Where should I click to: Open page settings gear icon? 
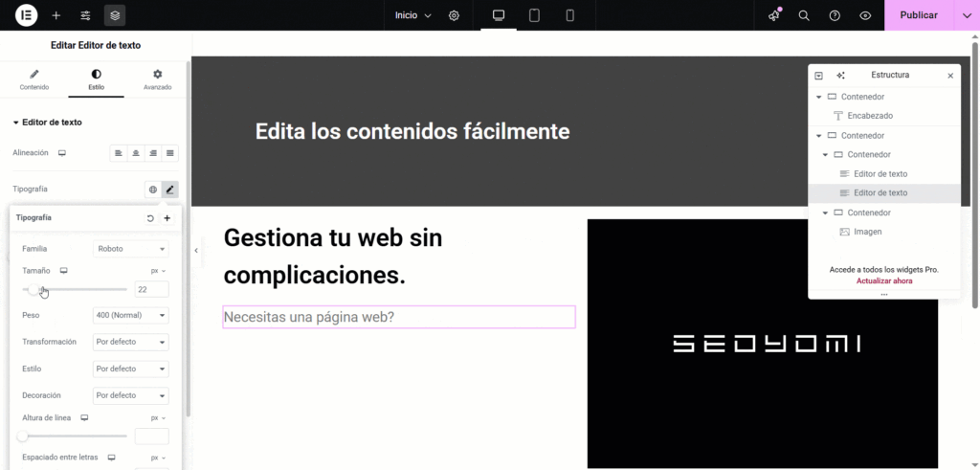coord(454,15)
